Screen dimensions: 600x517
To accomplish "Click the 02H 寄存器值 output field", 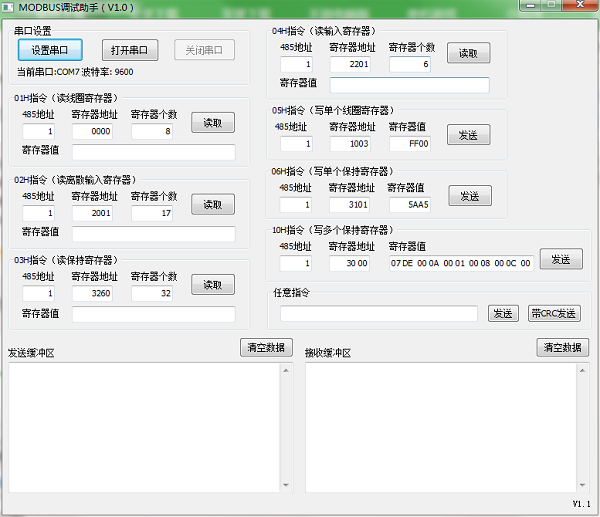I will coord(154,234).
